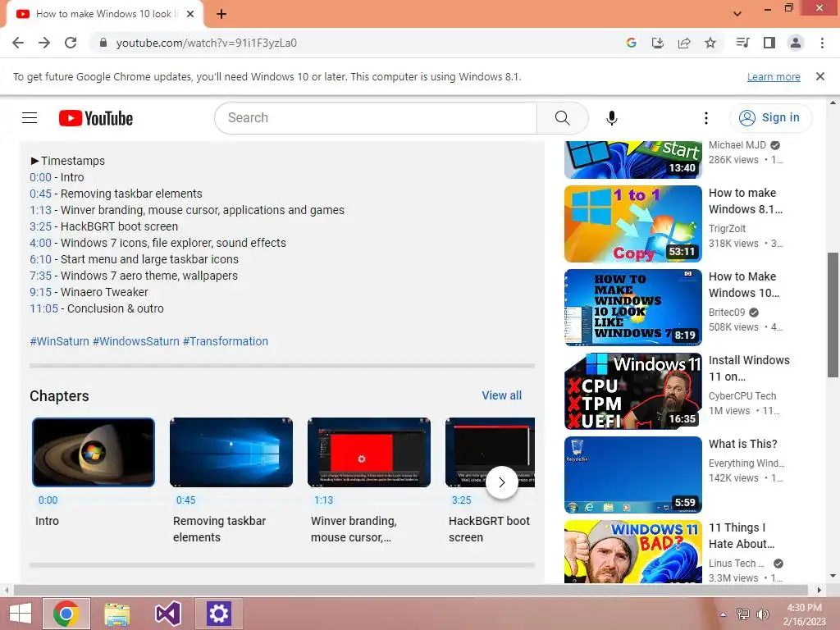Open the Windows Start button

21,614
